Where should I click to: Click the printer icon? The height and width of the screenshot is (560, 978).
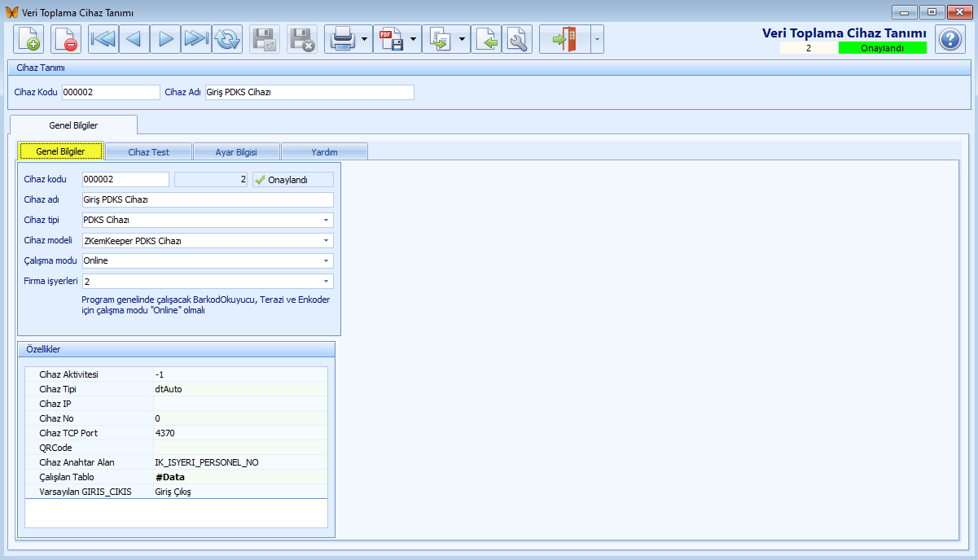click(x=342, y=39)
